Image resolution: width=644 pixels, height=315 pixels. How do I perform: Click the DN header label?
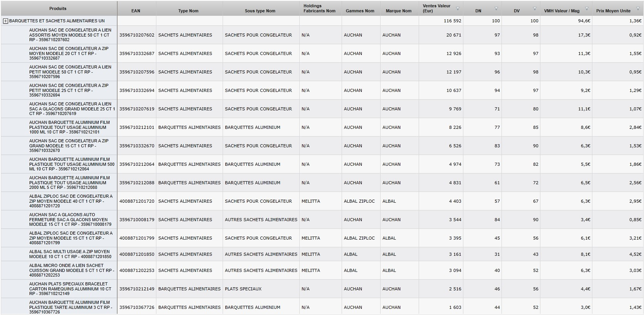coord(478,11)
